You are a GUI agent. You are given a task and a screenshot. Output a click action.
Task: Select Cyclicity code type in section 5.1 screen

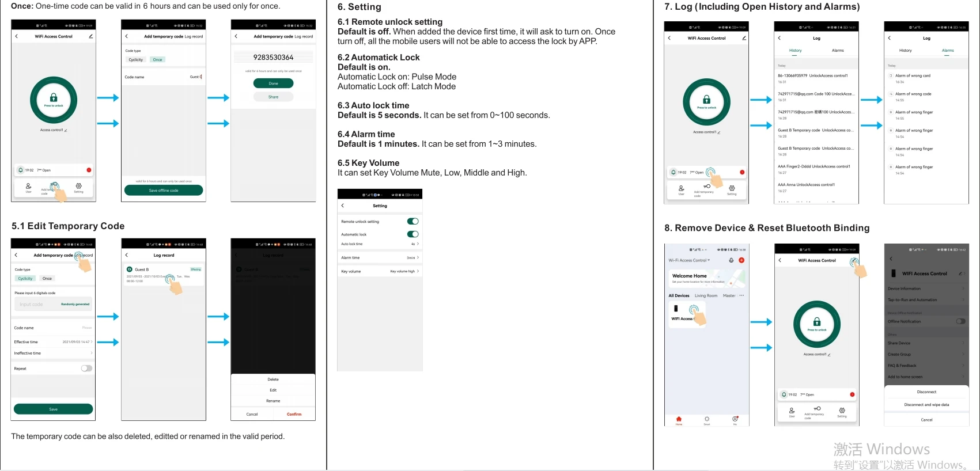click(25, 279)
